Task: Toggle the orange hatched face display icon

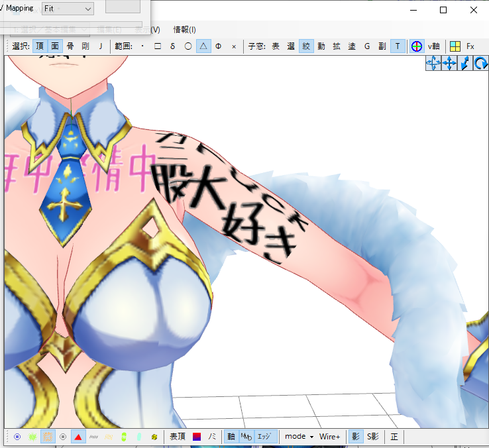Action: click(x=48, y=437)
